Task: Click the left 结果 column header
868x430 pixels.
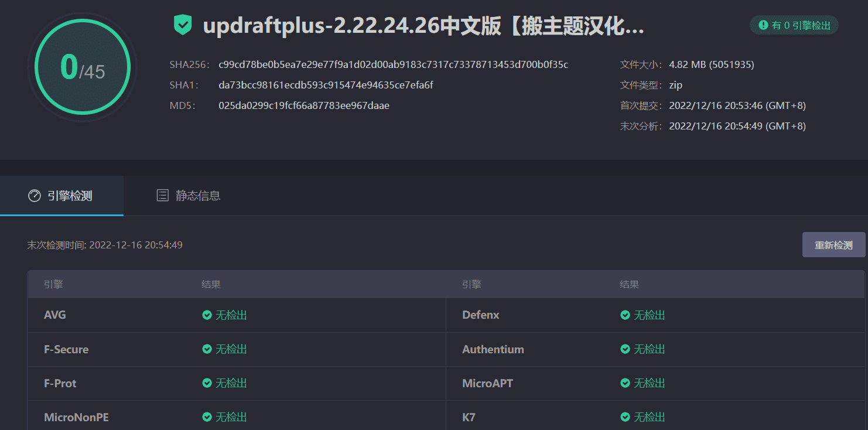Action: [211, 285]
